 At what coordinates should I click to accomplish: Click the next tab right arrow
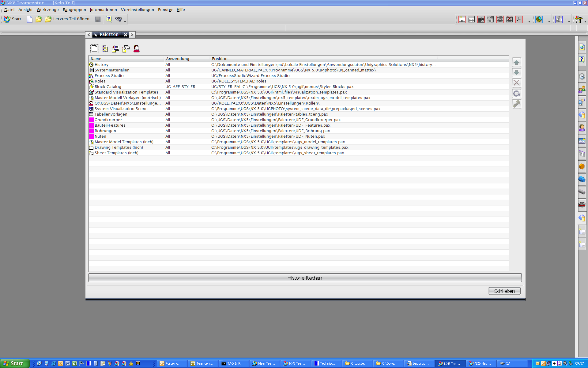132,35
